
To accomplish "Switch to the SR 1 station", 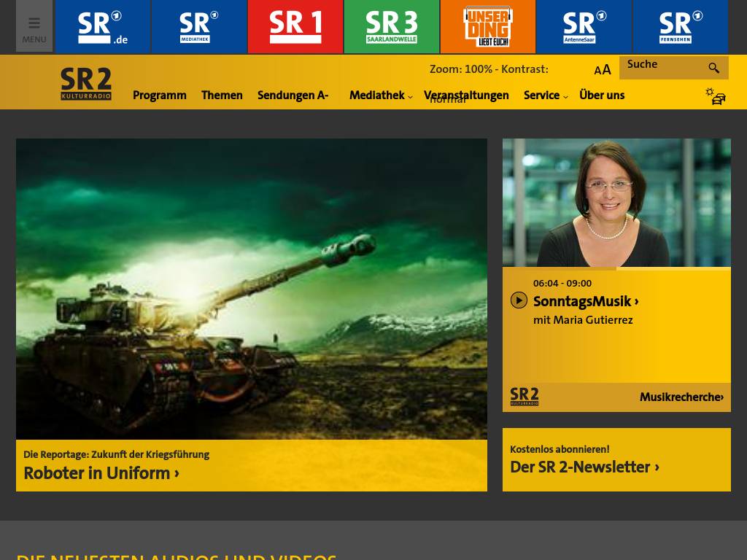I will click(295, 27).
